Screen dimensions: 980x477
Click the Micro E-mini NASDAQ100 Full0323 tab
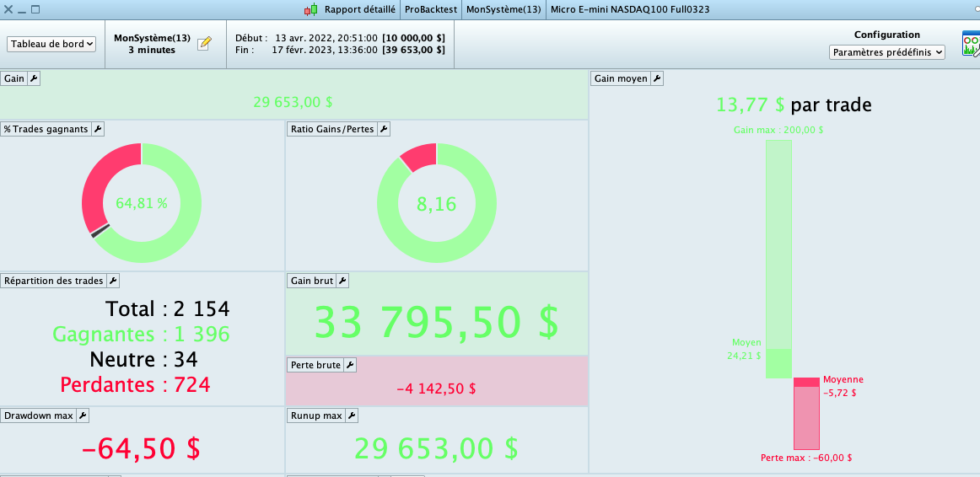point(630,9)
